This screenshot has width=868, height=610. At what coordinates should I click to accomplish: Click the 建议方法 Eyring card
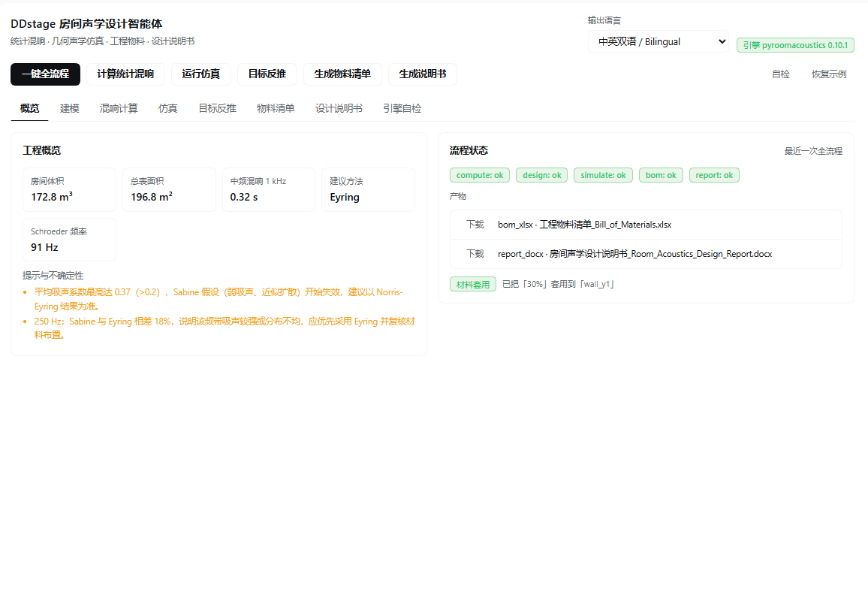[x=369, y=189]
